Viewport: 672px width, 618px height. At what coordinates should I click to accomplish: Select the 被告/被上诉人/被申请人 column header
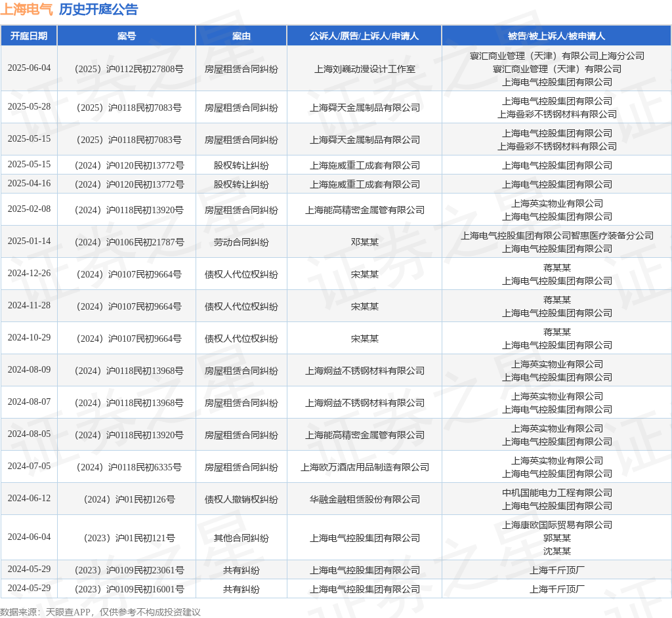click(556, 36)
